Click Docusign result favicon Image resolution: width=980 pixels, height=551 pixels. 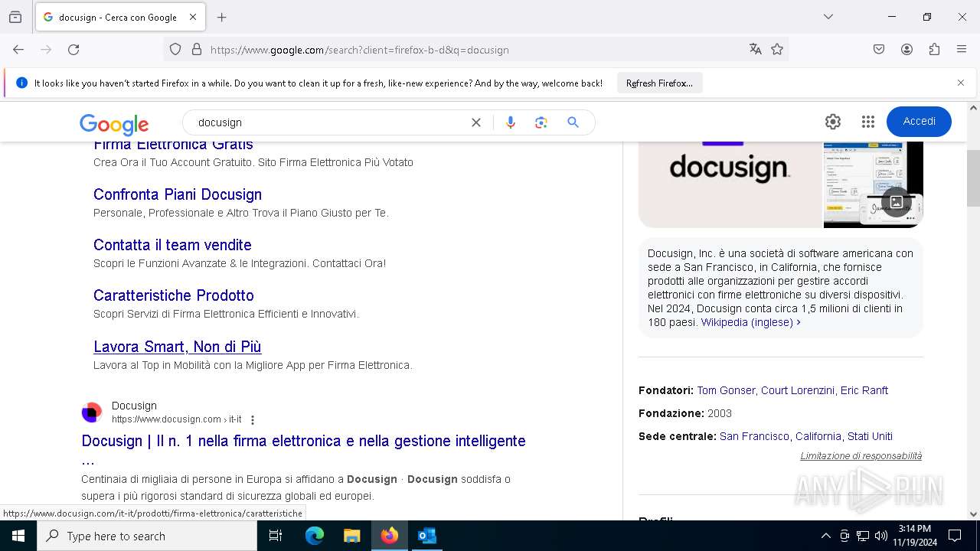[x=92, y=412]
